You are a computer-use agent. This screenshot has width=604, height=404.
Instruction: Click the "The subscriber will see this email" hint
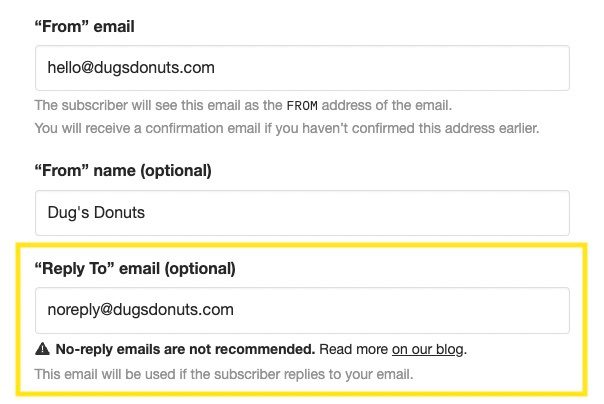[159, 104]
